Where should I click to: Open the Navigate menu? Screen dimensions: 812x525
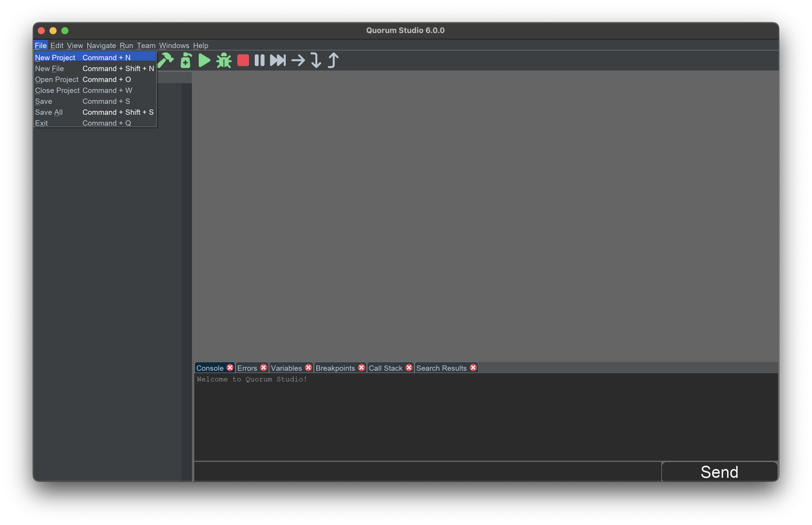coord(101,45)
